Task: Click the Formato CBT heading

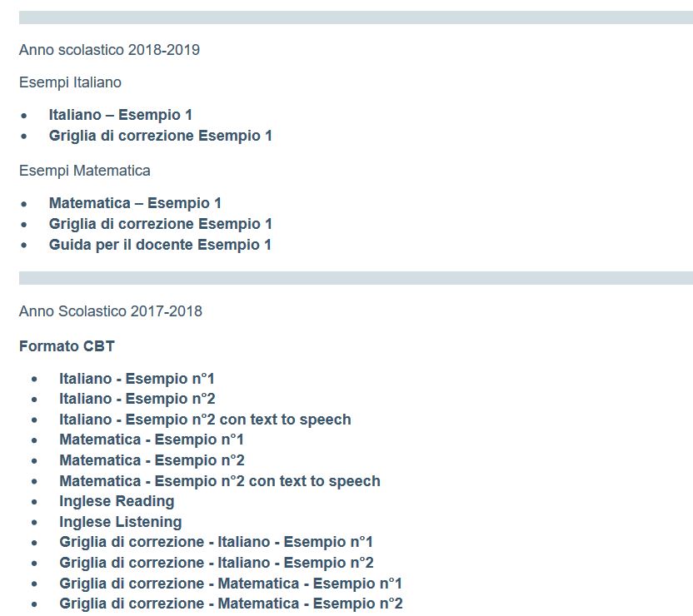Action: pyautogui.click(x=67, y=346)
